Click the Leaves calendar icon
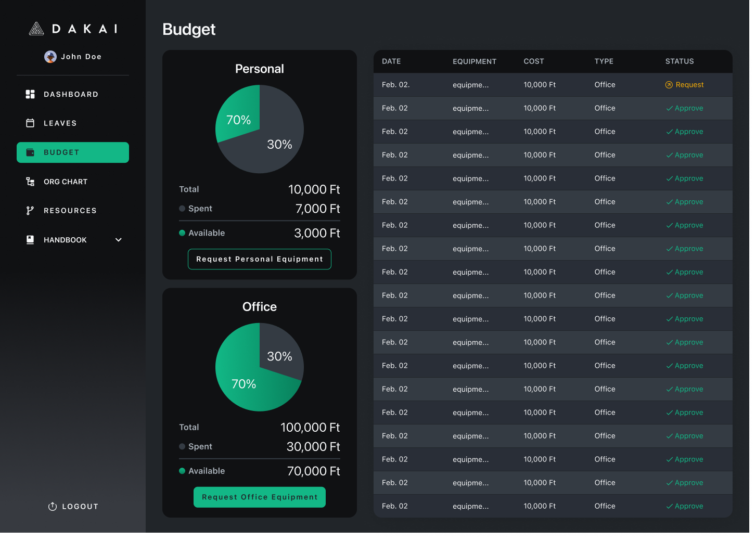Image resolution: width=756 pixels, height=541 pixels. (30, 123)
